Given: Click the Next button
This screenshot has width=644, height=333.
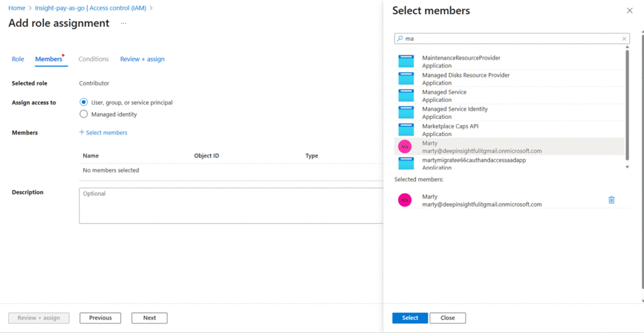Looking at the screenshot, I should pyautogui.click(x=149, y=318).
